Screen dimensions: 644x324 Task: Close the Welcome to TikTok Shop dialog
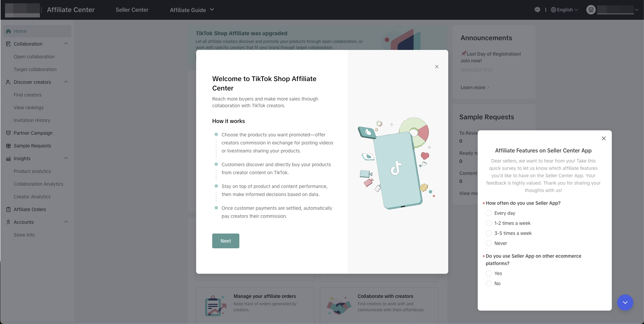[436, 67]
